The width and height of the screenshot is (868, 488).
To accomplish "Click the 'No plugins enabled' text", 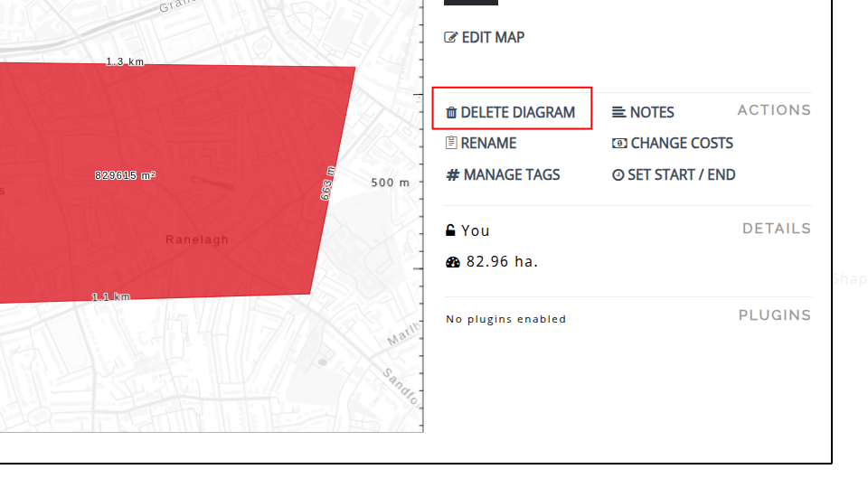I will (x=506, y=319).
